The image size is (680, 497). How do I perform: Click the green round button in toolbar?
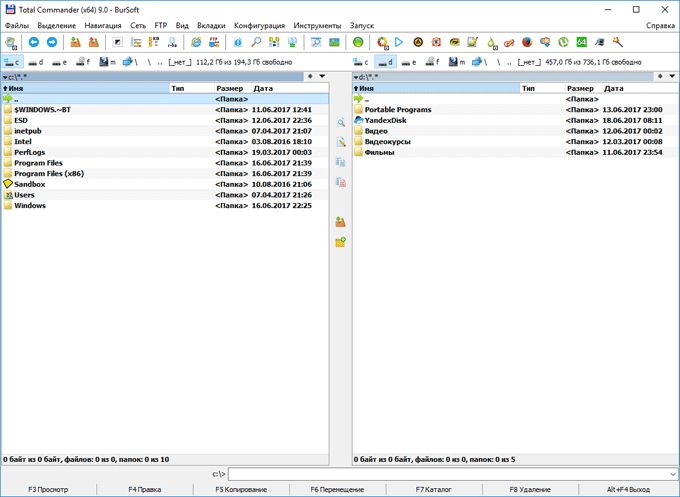pos(358,42)
